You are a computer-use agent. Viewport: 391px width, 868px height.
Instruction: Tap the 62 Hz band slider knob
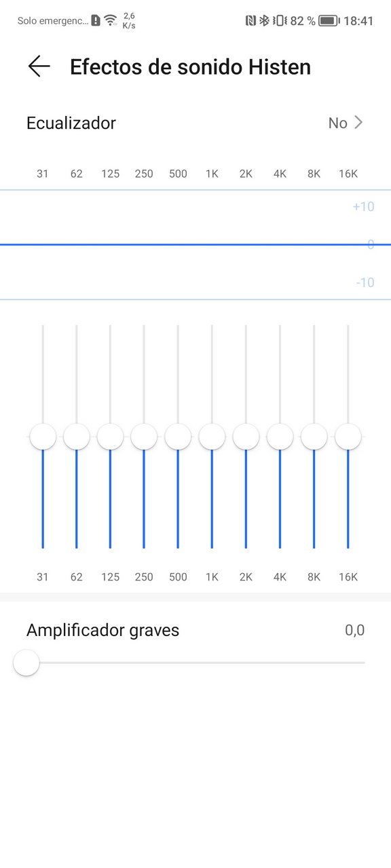pos(77,437)
